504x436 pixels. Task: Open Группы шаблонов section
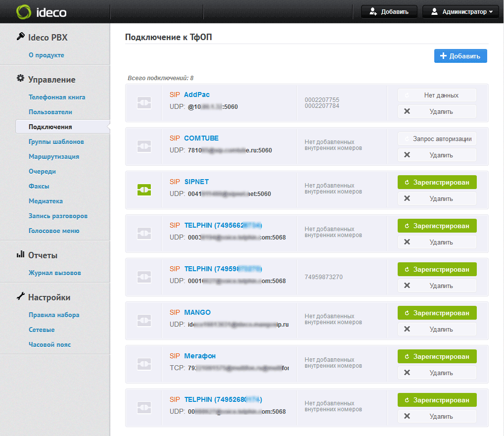point(56,142)
